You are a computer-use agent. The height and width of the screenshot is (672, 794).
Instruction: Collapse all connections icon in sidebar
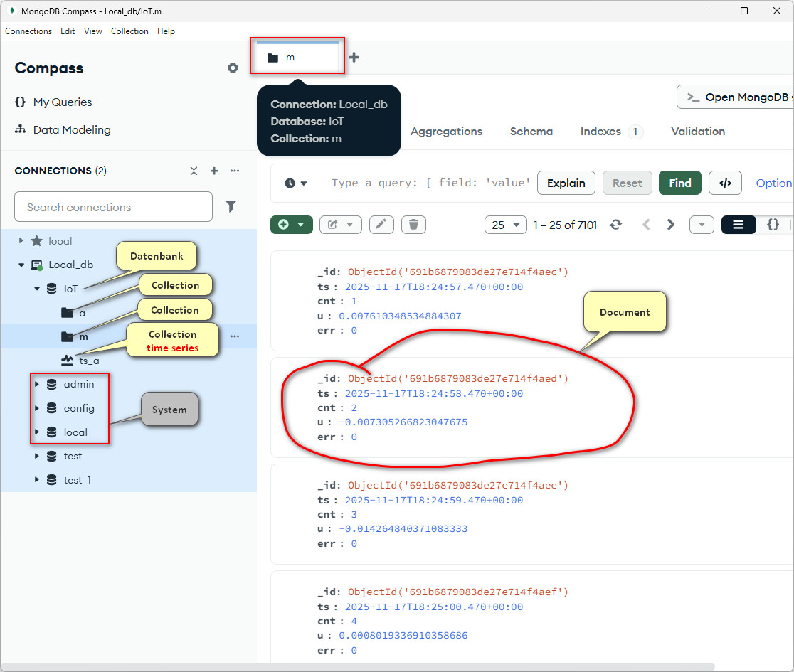(194, 171)
